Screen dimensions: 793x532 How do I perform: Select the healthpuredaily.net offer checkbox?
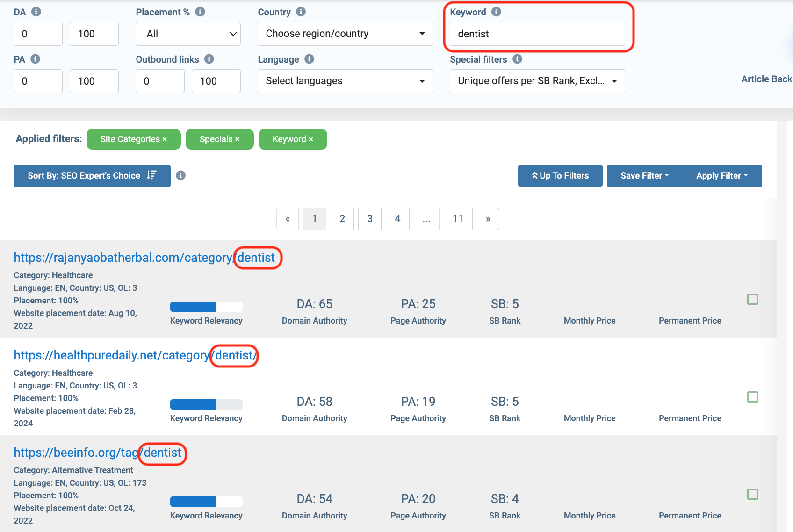[x=753, y=397]
